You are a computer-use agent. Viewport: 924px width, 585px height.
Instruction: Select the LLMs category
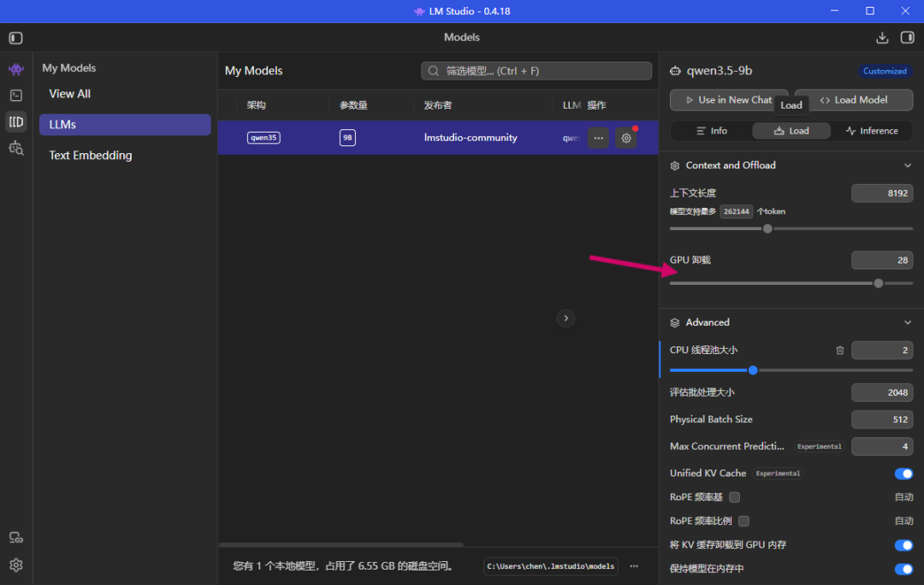(125, 124)
